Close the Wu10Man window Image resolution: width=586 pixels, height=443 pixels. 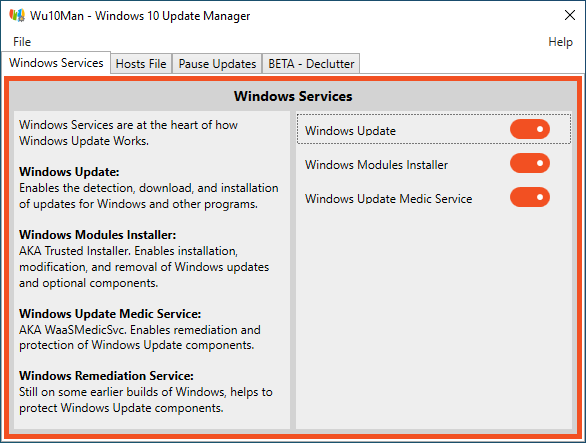tap(570, 15)
